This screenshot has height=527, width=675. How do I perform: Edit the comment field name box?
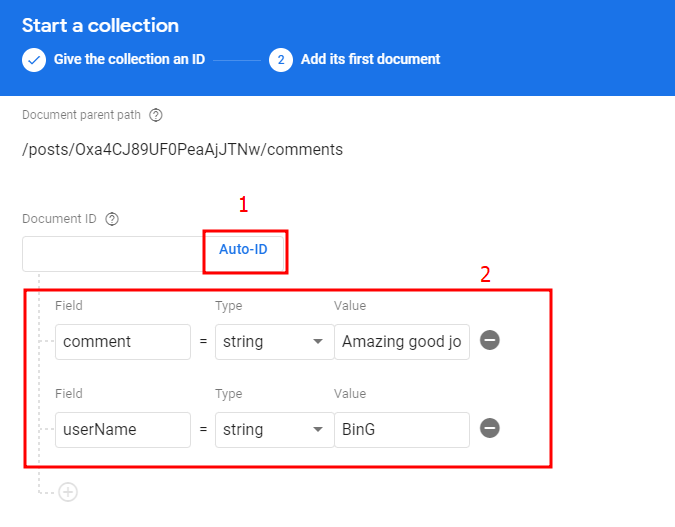(123, 342)
